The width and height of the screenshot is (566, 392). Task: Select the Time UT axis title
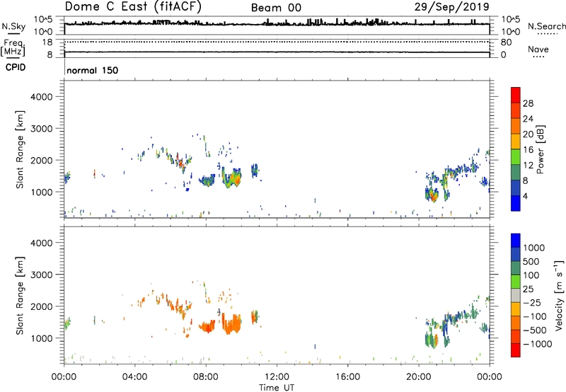[x=277, y=388]
